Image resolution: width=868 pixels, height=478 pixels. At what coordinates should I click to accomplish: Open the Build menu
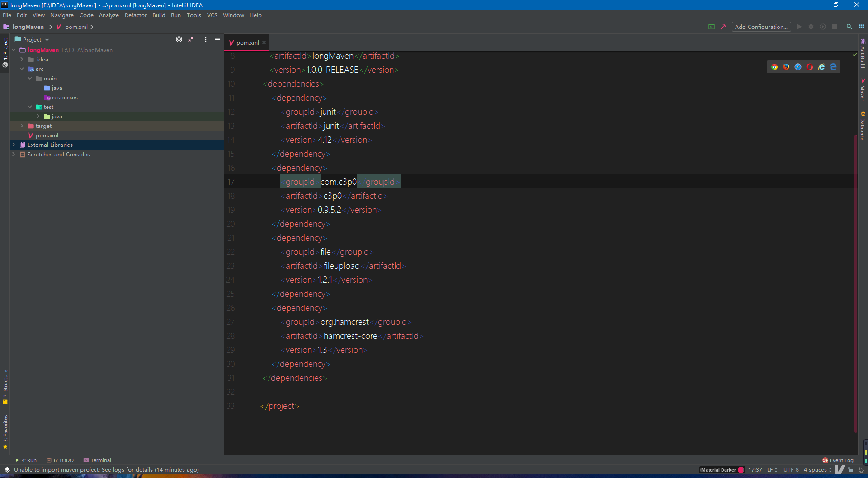159,15
